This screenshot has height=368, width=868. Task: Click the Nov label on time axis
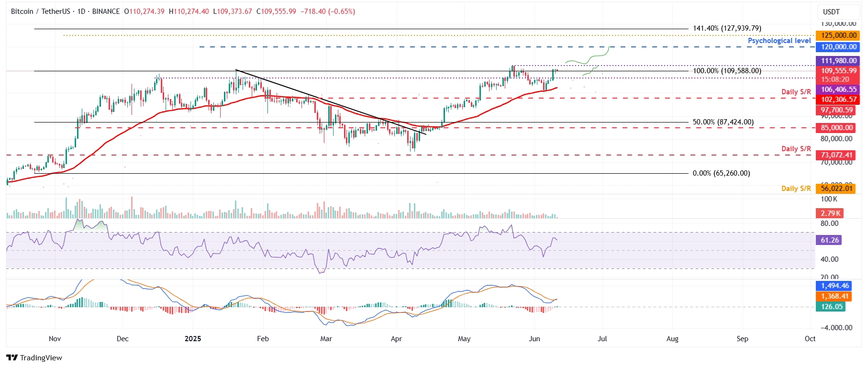point(55,339)
